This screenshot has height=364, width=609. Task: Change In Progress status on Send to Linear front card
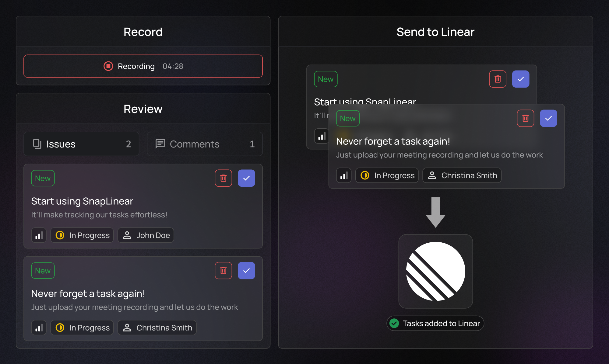point(387,175)
